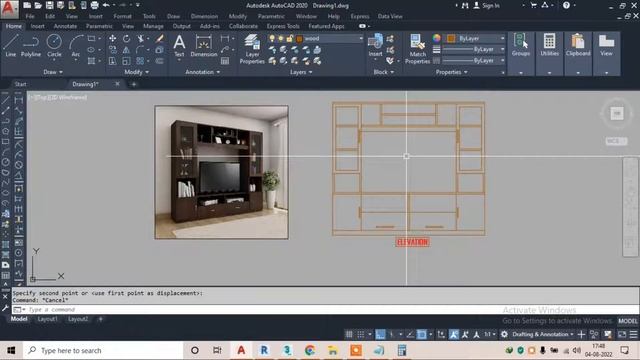The image size is (640, 360).
Task: Click the Move tool in Modify panel
Action: 112,38
